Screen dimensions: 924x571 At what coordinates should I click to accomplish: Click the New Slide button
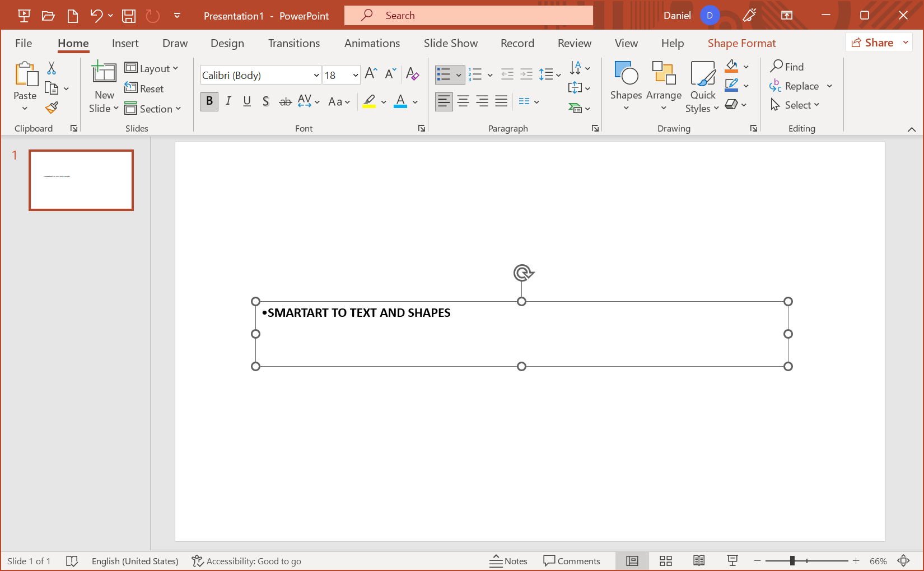point(103,87)
